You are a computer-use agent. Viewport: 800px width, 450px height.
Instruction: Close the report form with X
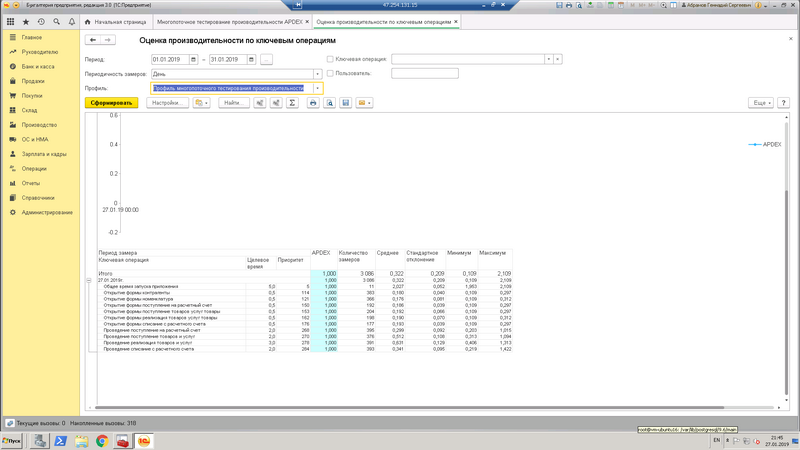click(791, 39)
